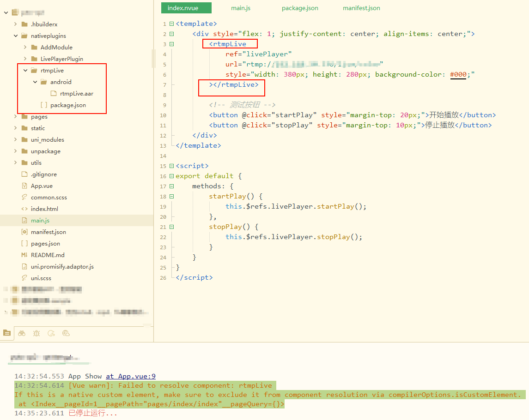The image size is (529, 420).
Task: Expand the uni_modules folder
Action: [16, 139]
